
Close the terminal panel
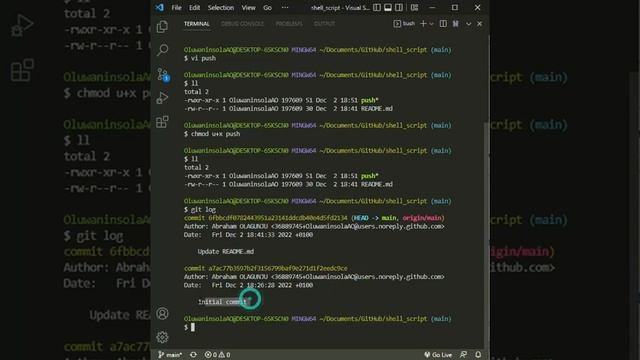tap(480, 24)
